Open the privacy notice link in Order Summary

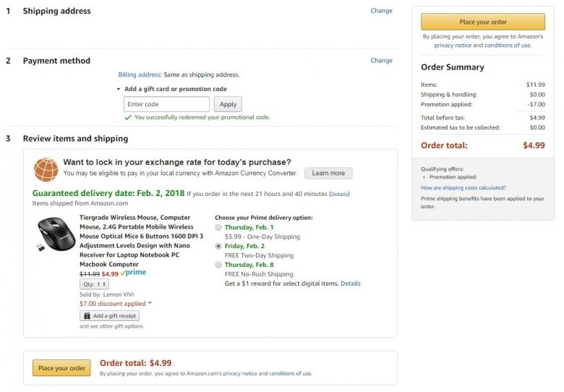coord(453,46)
